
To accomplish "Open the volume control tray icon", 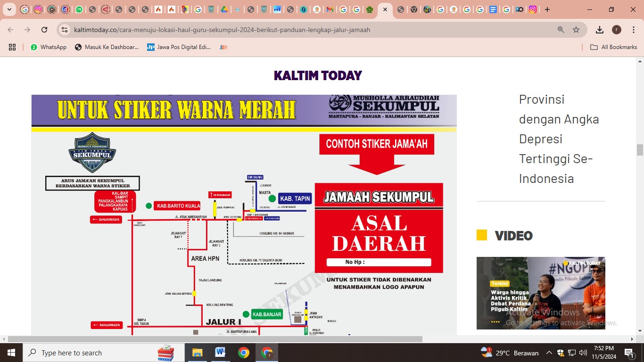I will (583, 353).
